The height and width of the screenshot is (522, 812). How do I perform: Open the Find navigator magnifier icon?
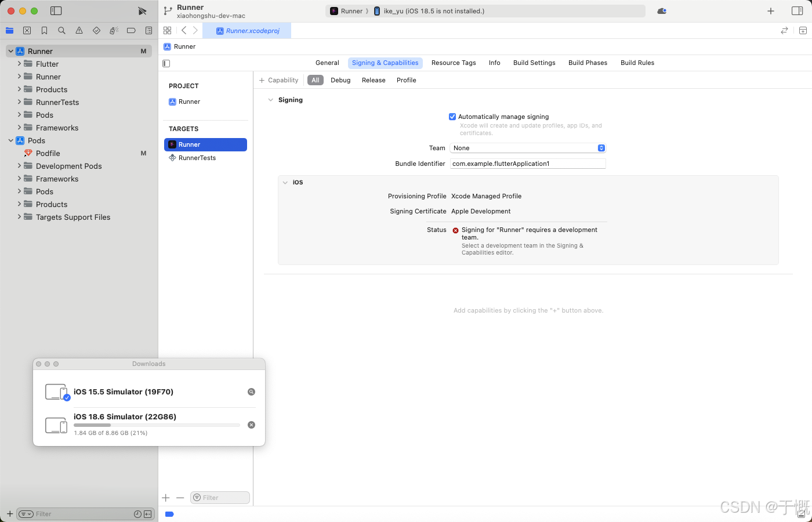(61, 31)
